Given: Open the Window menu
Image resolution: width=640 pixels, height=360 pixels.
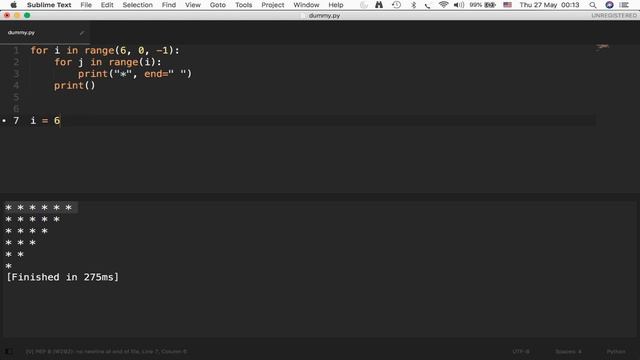Looking at the screenshot, I should (x=306, y=5).
